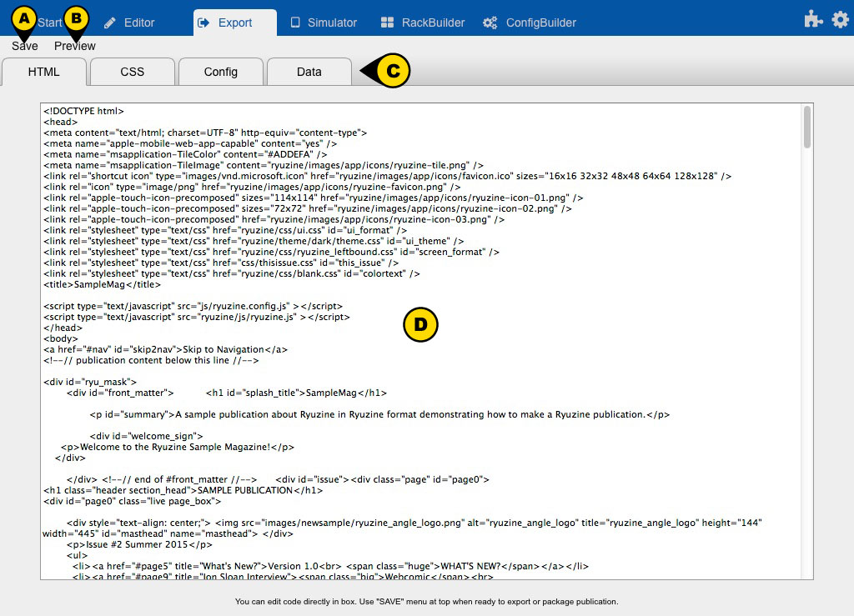
Task: Click the yellow marker labeled B
Action: pyautogui.click(x=77, y=18)
